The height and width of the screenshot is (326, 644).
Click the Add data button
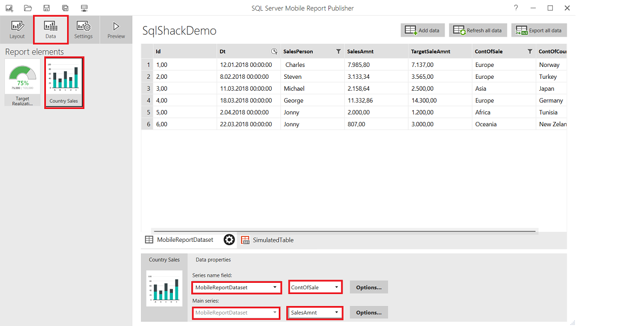[422, 30]
